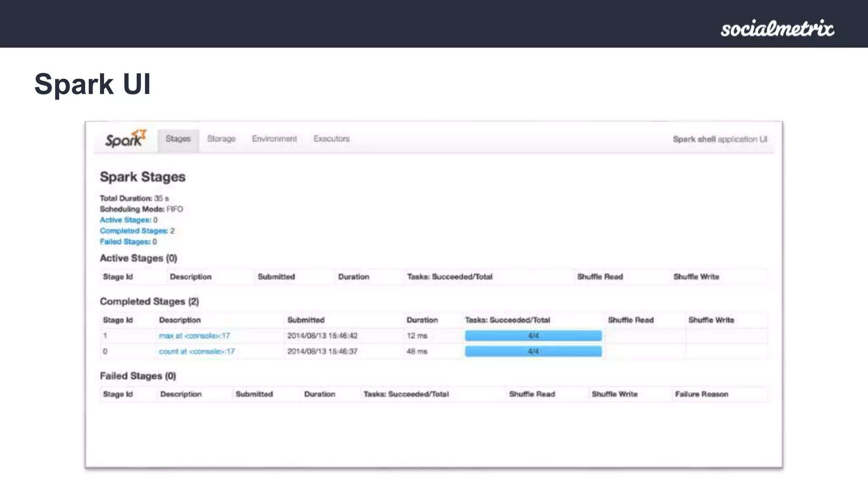Jump to Failed Stages link
868x488 pixels.
[x=125, y=241]
